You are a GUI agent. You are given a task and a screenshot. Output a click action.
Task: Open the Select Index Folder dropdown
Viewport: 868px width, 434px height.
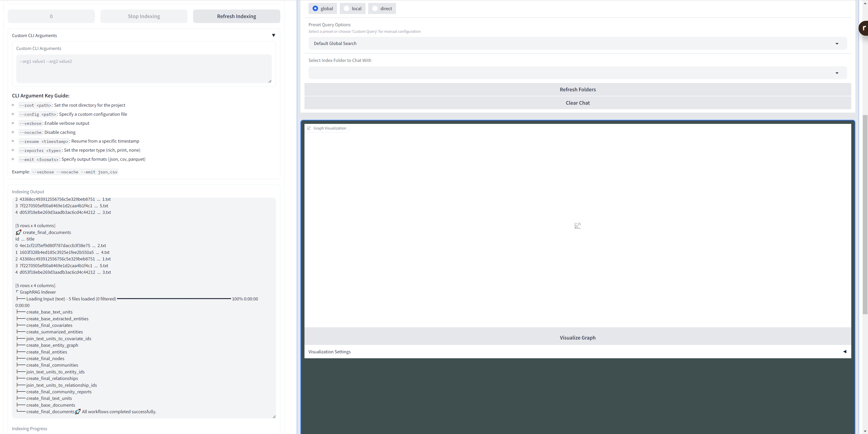(577, 73)
